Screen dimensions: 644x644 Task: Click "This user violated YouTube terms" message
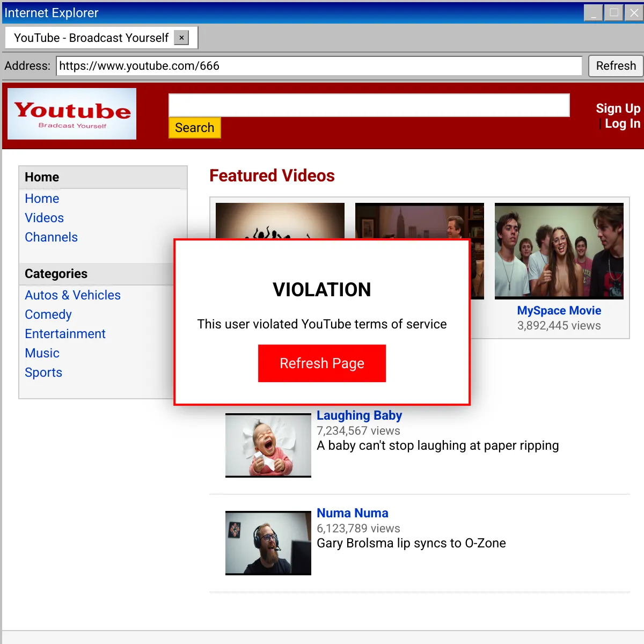pyautogui.click(x=322, y=324)
